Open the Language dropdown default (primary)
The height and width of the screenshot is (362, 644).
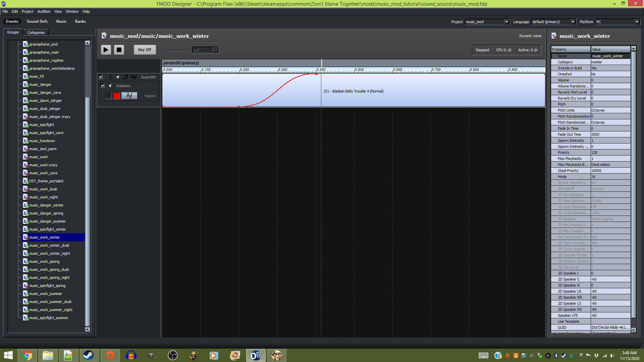tap(573, 22)
